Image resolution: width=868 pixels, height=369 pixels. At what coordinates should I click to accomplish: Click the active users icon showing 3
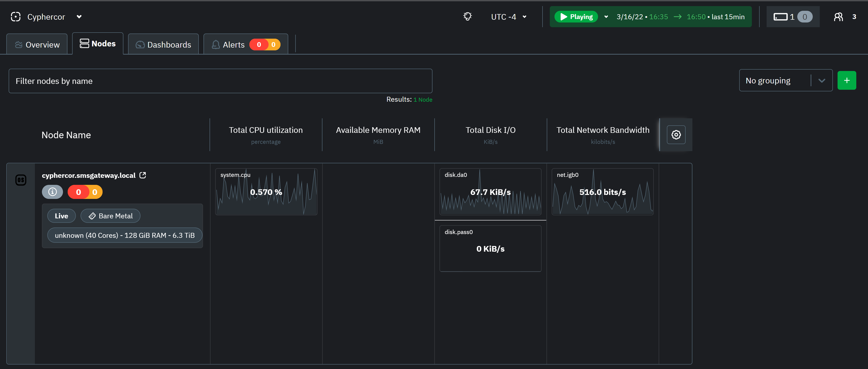(x=839, y=17)
